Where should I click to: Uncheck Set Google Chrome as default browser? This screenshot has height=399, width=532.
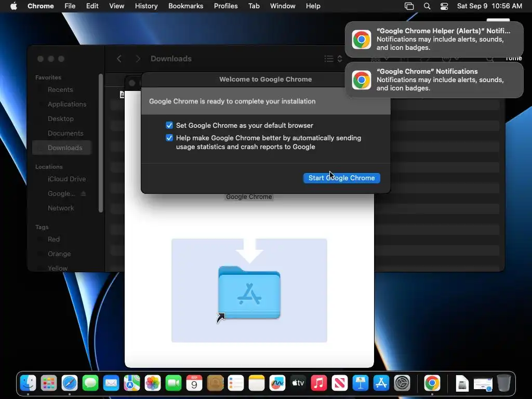pyautogui.click(x=169, y=126)
